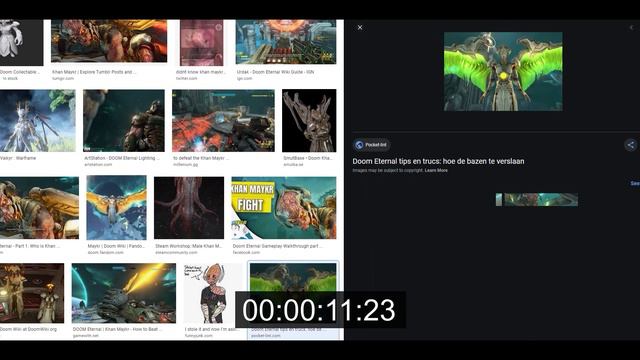The width and height of the screenshot is (640, 360).
Task: Open the Steam Workshop dark tentacle thumbnail
Action: click(x=189, y=208)
